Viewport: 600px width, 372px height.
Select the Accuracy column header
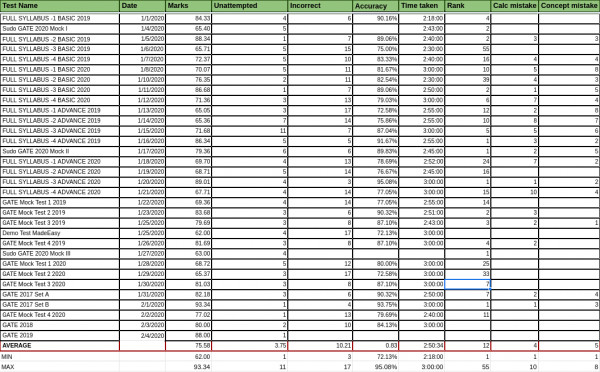(375, 6)
